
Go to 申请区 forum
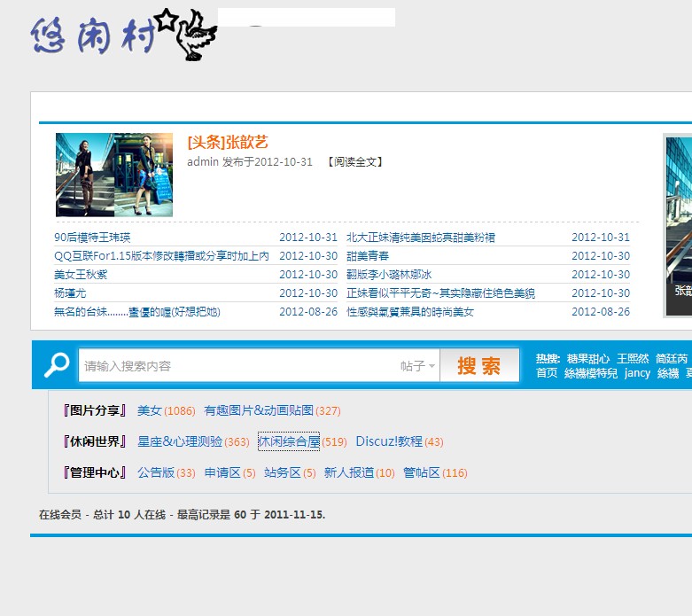click(x=222, y=472)
